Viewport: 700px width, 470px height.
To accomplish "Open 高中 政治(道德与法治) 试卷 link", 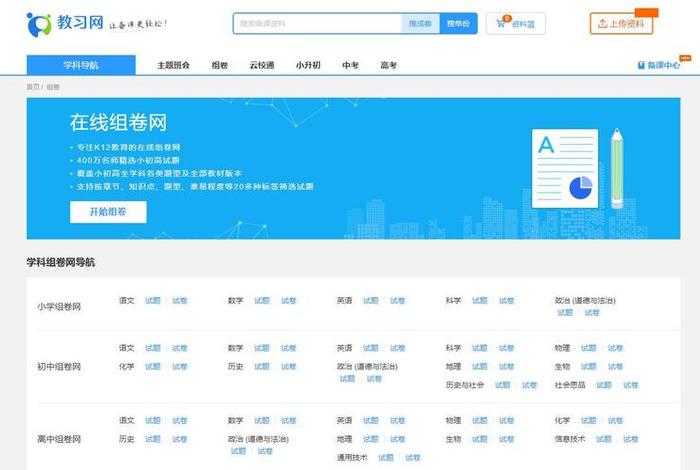I will [265, 451].
